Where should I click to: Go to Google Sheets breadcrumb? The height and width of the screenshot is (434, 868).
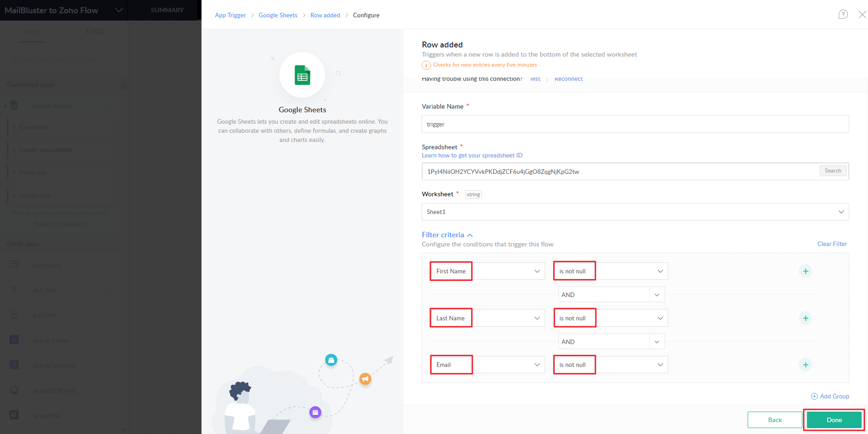click(278, 15)
